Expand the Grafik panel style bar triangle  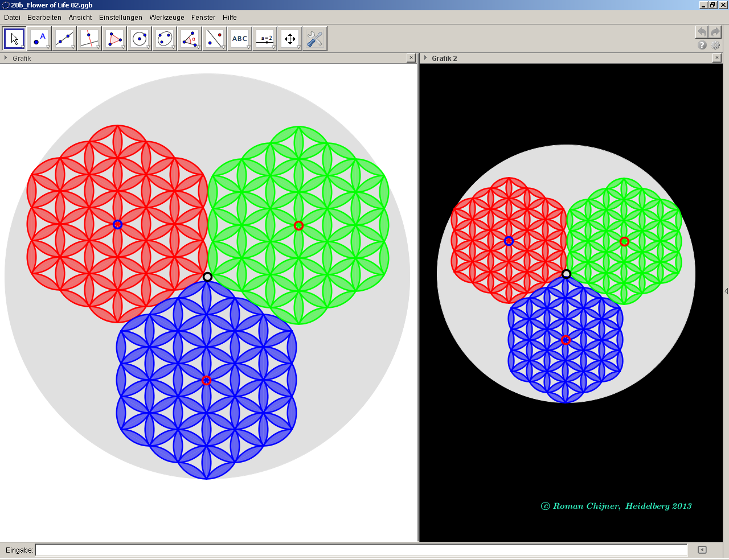tap(6, 58)
